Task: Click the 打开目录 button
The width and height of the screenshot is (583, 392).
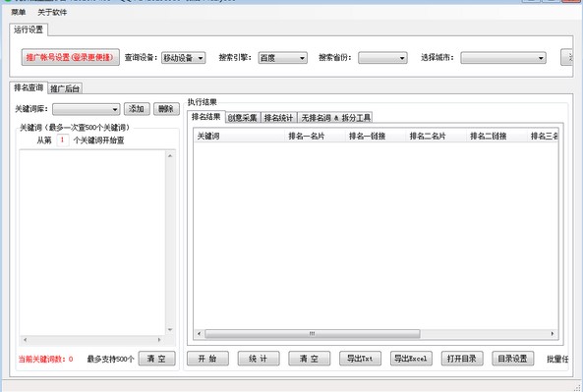Action: pyautogui.click(x=462, y=359)
